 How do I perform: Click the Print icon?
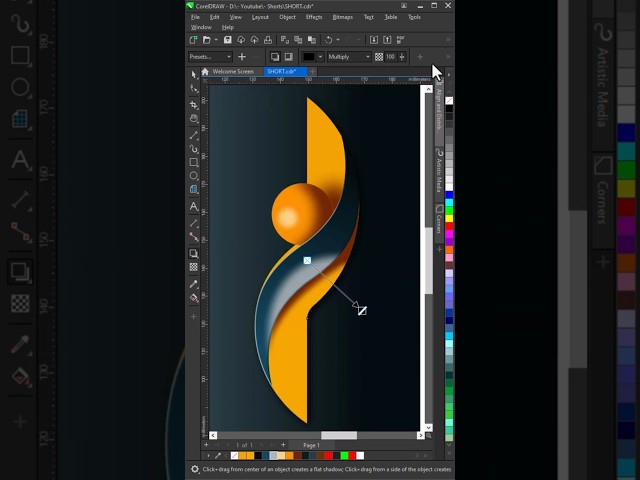[268, 40]
